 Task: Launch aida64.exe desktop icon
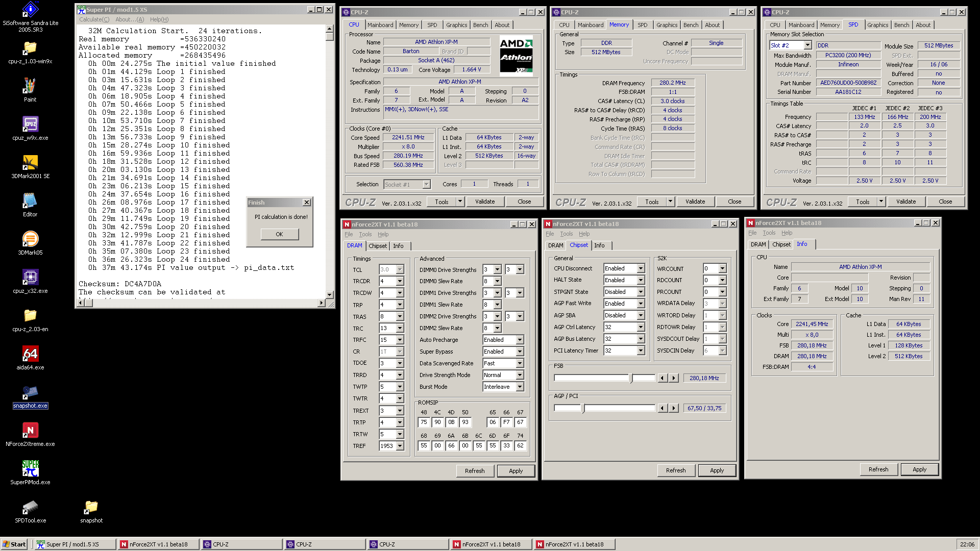[30, 358]
